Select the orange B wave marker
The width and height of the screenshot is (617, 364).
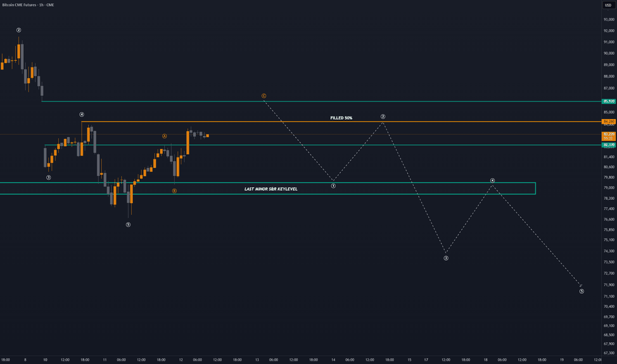point(174,191)
